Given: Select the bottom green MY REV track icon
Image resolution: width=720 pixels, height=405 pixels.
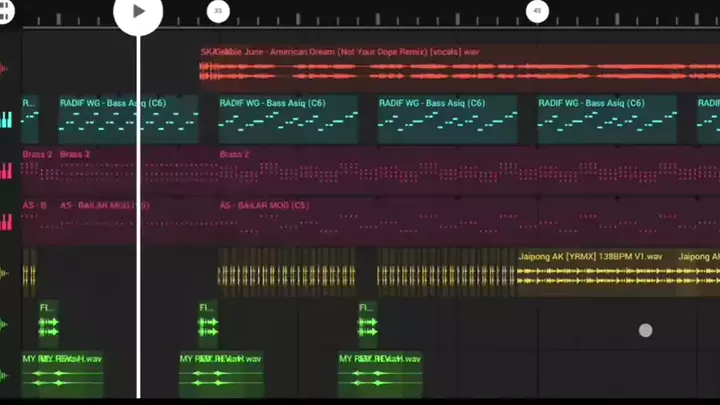Looking at the screenshot, I should coord(5,376).
